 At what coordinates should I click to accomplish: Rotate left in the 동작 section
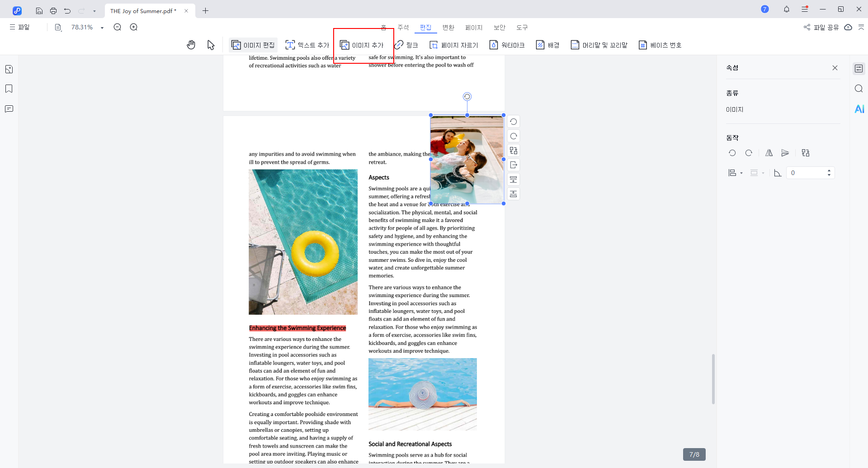tap(732, 153)
